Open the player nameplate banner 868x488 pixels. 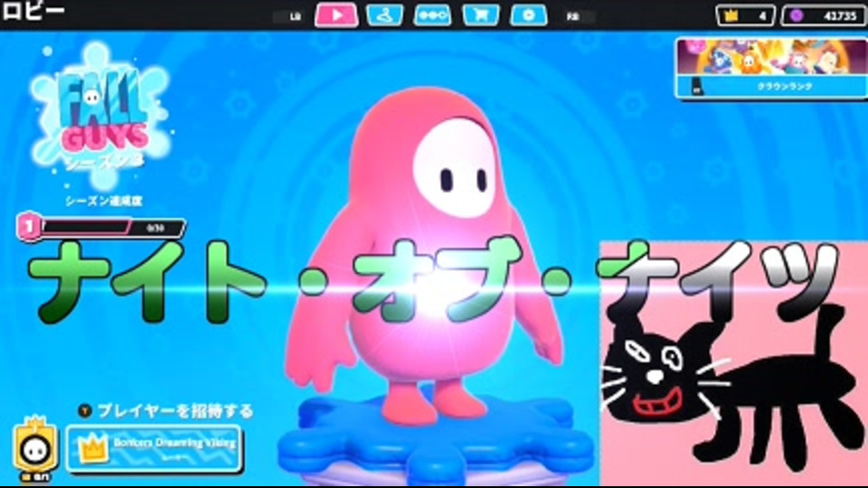tap(155, 449)
